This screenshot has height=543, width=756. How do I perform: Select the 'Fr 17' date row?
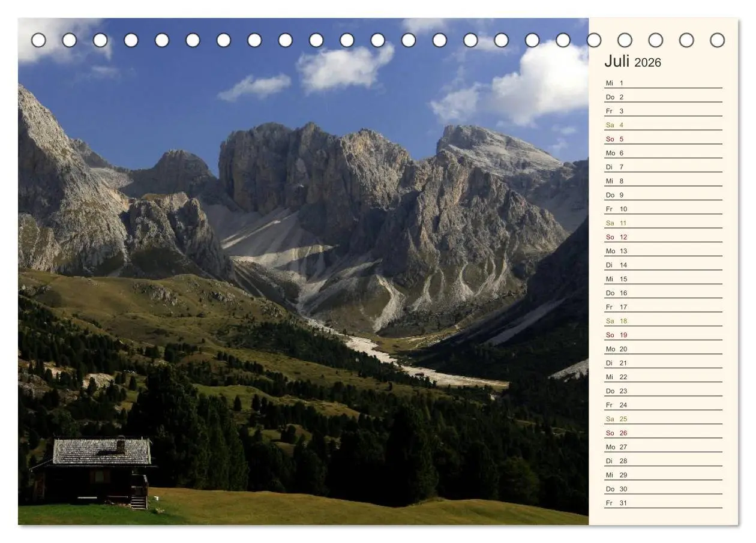click(663, 307)
